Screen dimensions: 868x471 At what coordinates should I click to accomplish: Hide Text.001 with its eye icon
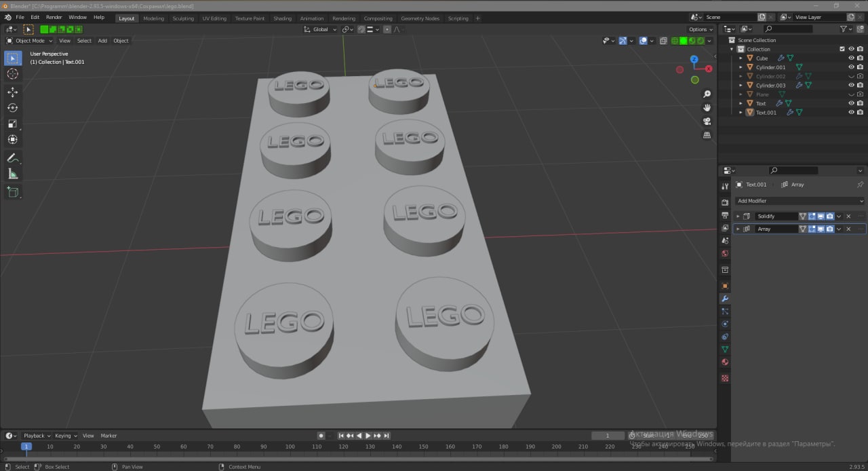(x=851, y=113)
